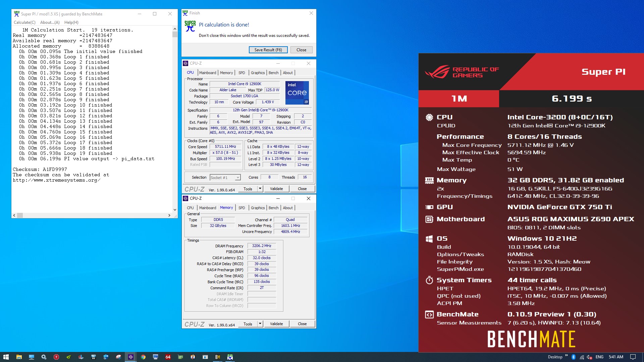Screen dimensions: 644x362
Task: Open About tab in top CPU-Z window
Action: click(x=288, y=73)
